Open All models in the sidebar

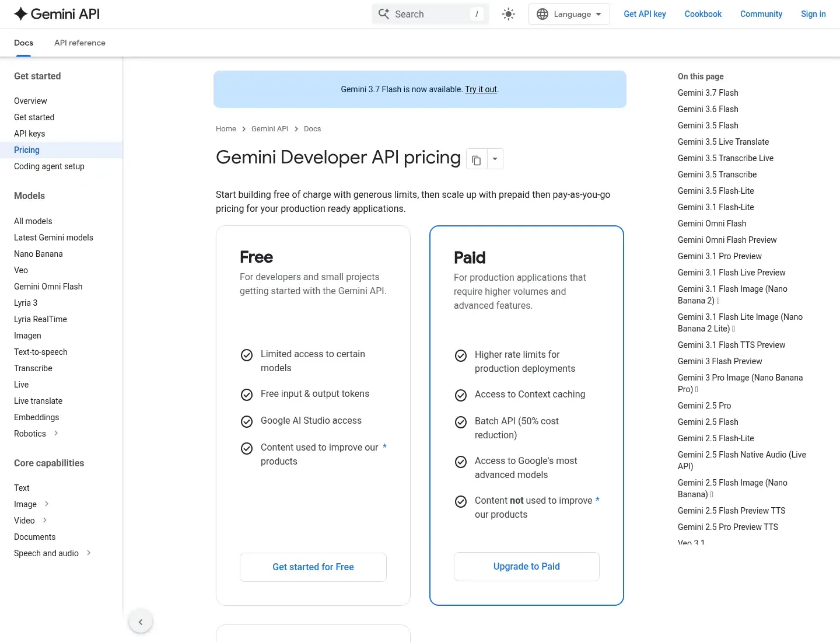click(33, 221)
